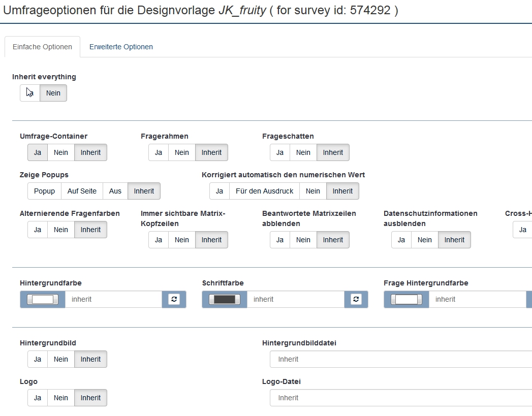Select Für den Ausdruck option

[x=264, y=191]
